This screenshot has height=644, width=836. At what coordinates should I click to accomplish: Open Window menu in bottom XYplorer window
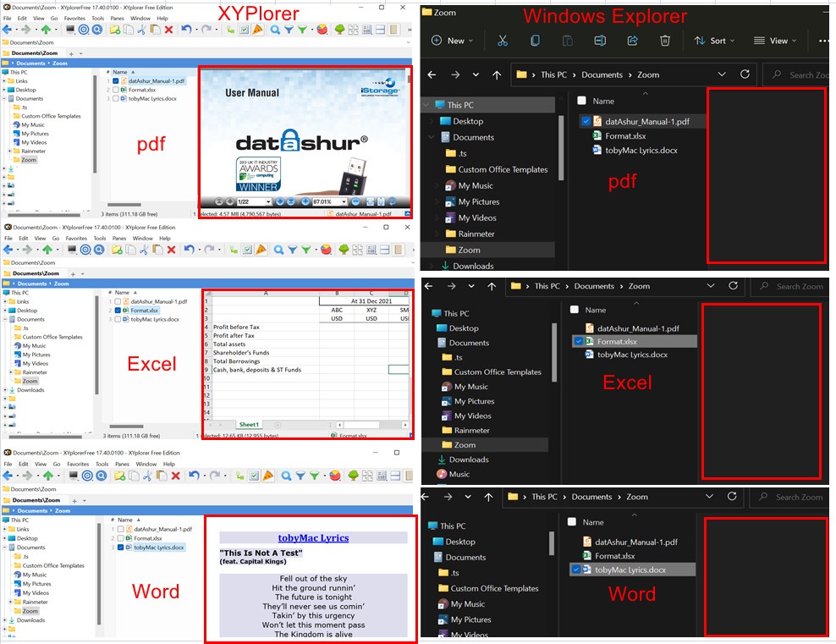pyautogui.click(x=146, y=464)
